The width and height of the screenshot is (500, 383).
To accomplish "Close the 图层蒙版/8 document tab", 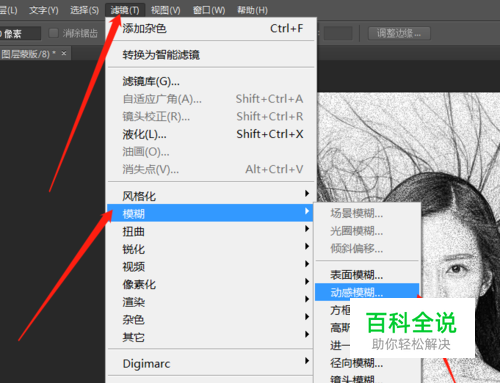I will coord(64,53).
